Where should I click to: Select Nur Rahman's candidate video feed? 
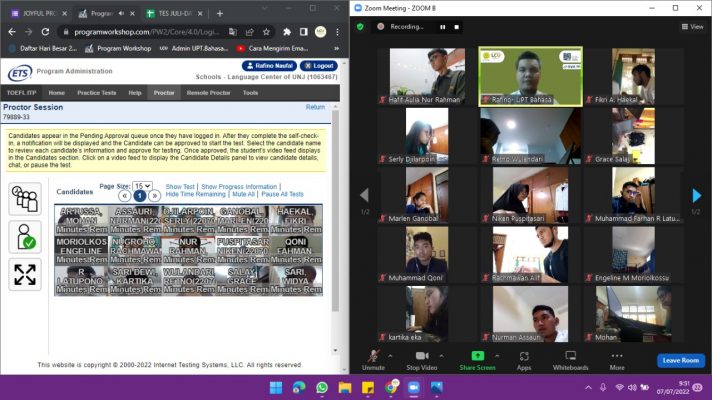pyautogui.click(x=188, y=249)
